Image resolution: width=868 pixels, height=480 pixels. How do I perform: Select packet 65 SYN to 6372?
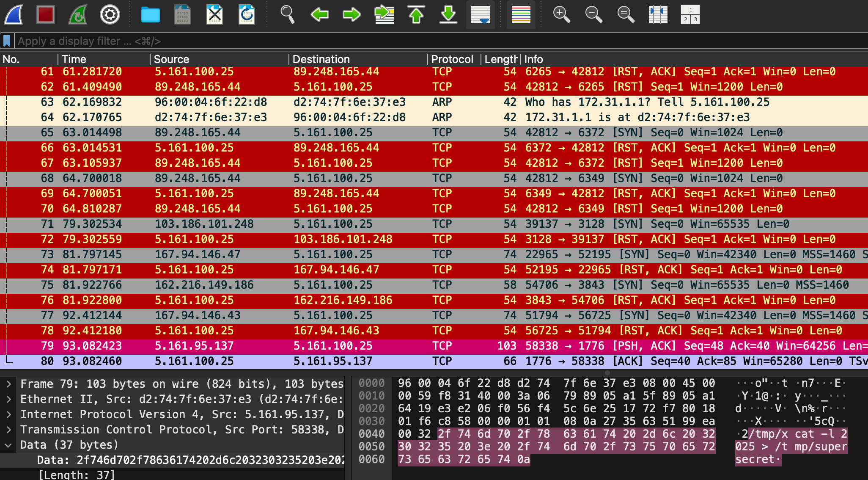pos(434,132)
